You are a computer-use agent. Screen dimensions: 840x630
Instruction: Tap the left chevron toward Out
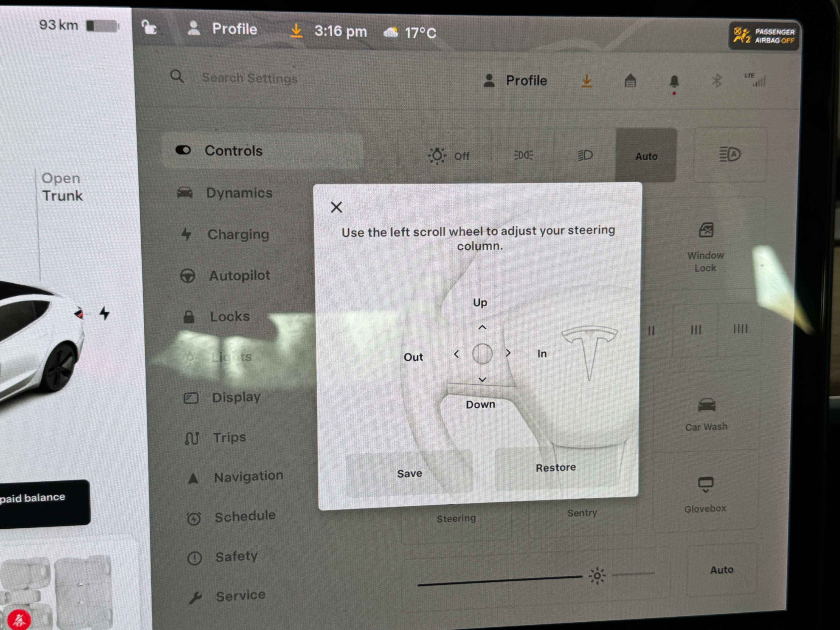pos(456,354)
